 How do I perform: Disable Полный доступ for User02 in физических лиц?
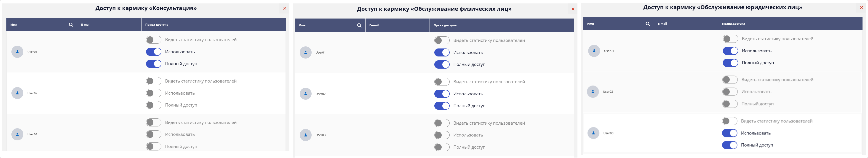tap(442, 105)
